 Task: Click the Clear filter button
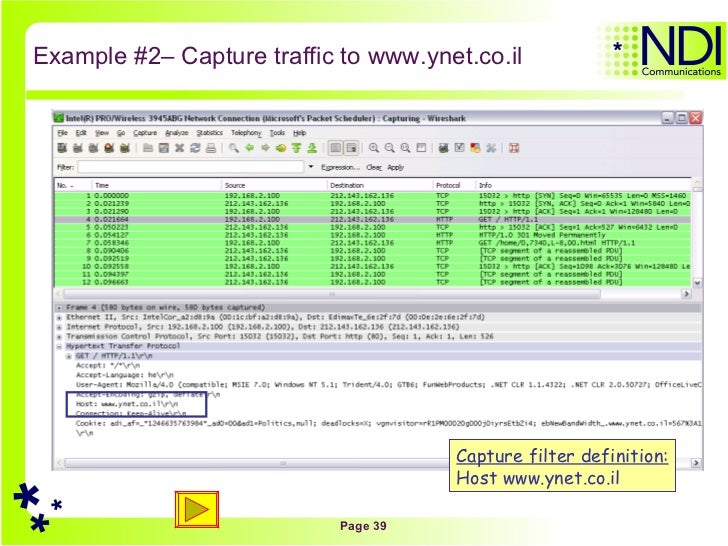pos(374,167)
